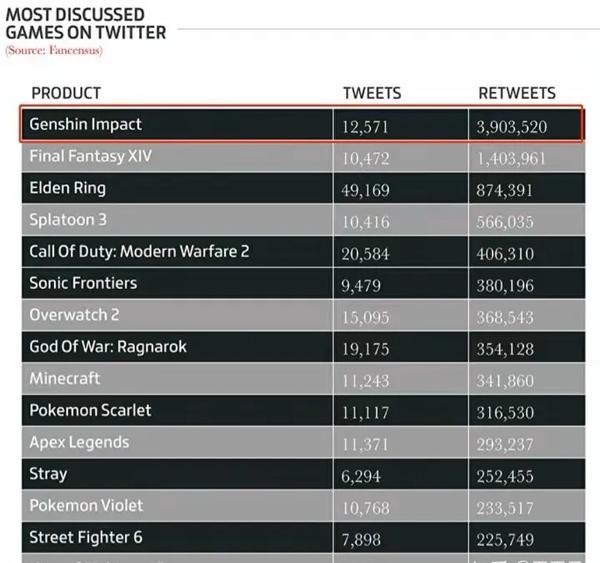Select Sonic Frontiers retweets value 380,196

coord(505,286)
